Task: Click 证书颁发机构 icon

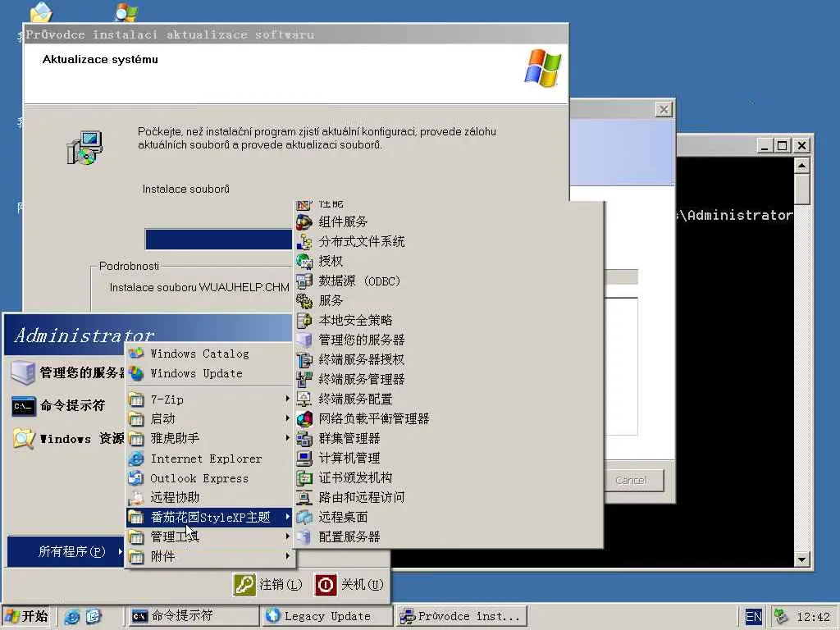Action: [304, 477]
